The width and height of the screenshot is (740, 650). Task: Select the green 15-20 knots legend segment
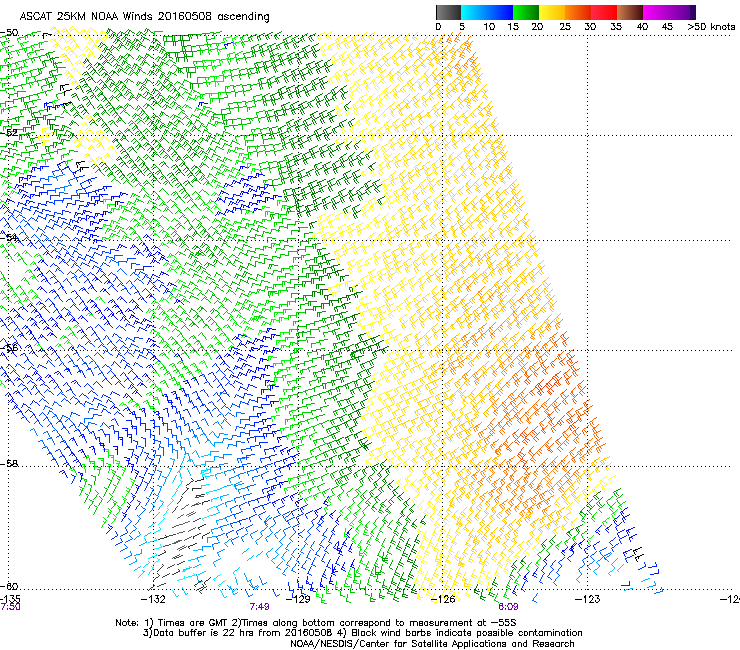tap(526, 12)
